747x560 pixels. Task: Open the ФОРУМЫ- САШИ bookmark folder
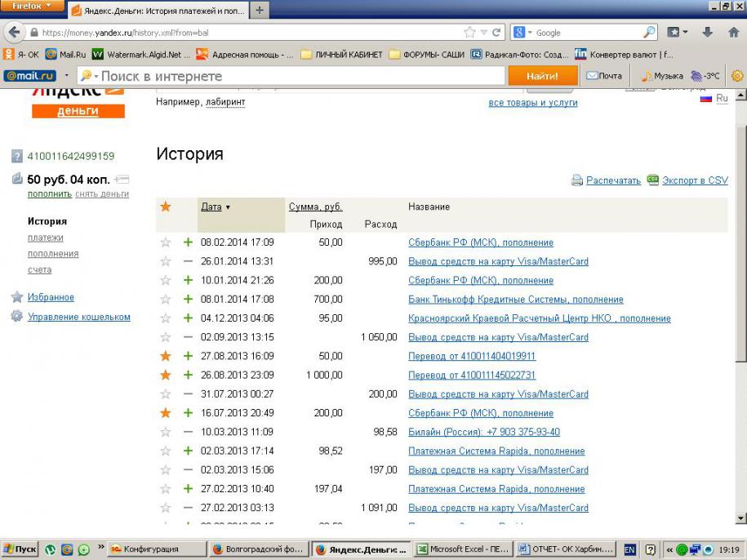click(427, 54)
